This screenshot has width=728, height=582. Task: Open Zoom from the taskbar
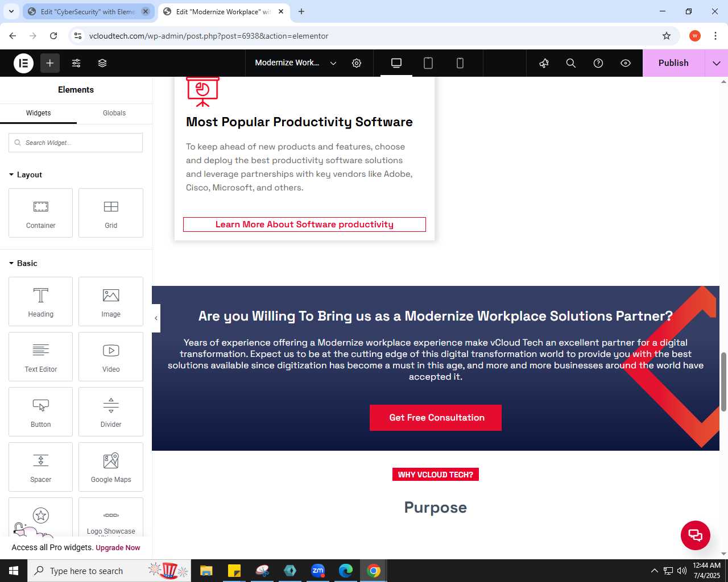pos(318,571)
